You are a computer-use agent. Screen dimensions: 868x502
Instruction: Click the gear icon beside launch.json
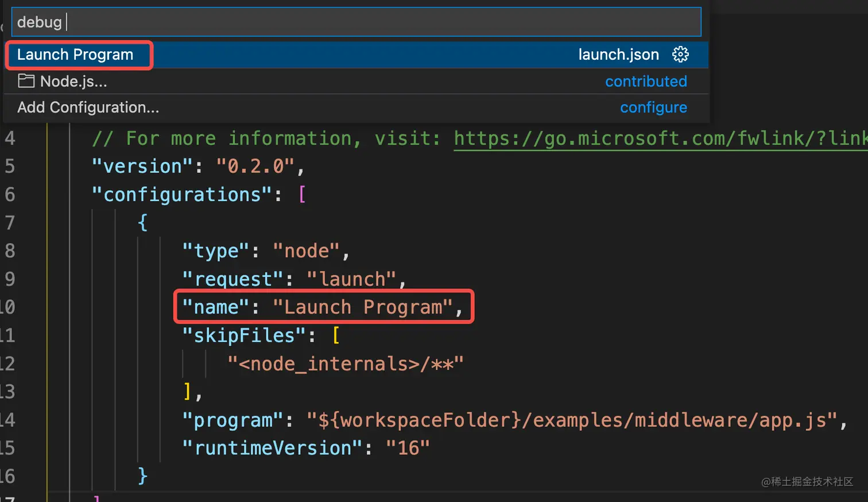point(680,55)
